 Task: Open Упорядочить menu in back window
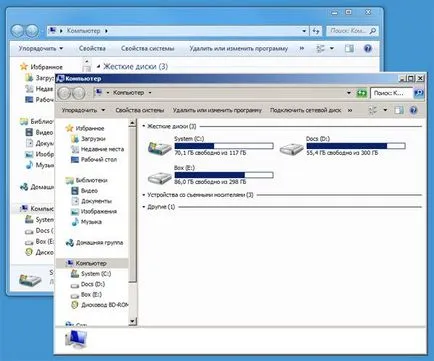pyautogui.click(x=41, y=49)
